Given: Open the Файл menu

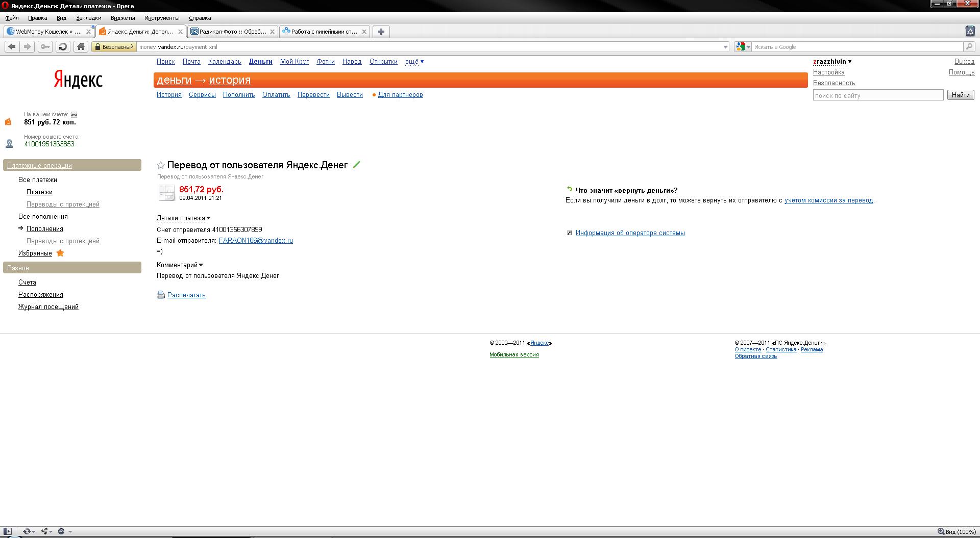Looking at the screenshot, I should 12,18.
